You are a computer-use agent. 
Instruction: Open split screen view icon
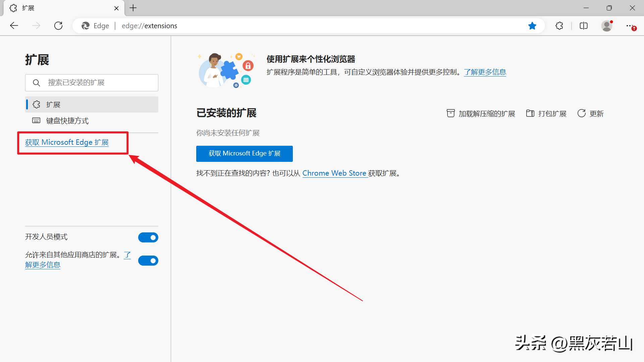584,26
